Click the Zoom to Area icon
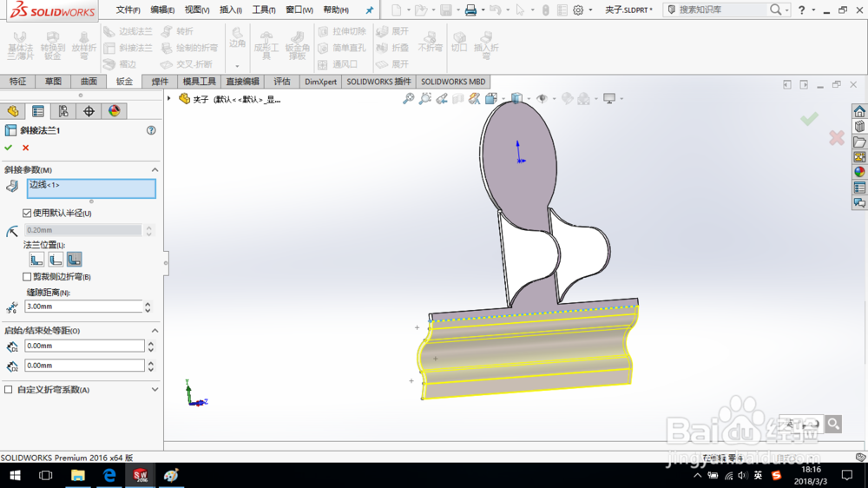868x488 pixels. [424, 99]
